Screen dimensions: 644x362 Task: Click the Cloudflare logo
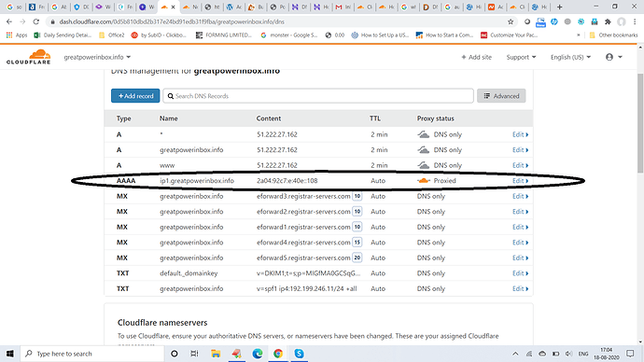28,57
